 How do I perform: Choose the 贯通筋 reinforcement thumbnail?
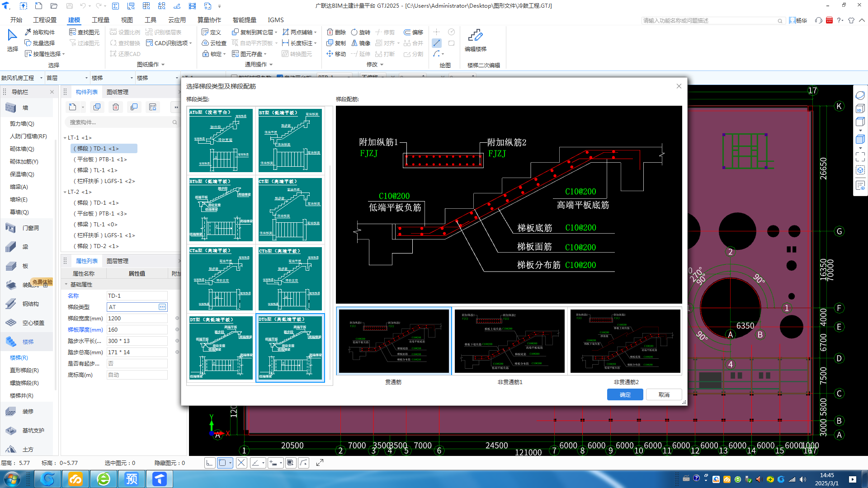(394, 341)
